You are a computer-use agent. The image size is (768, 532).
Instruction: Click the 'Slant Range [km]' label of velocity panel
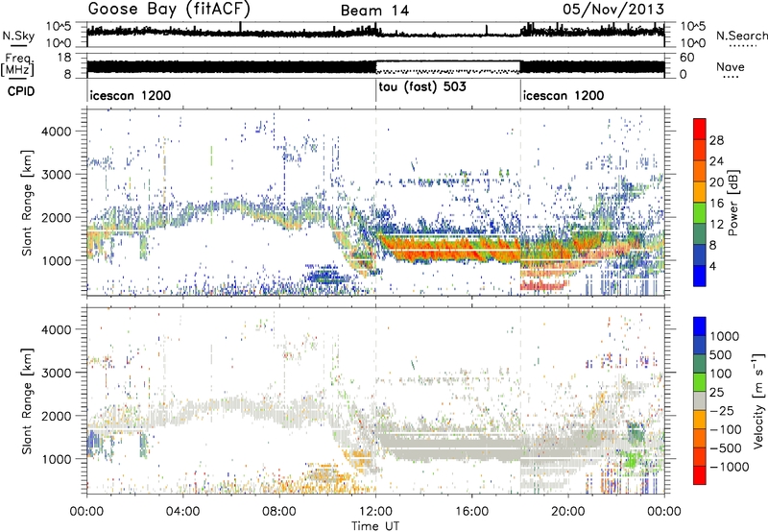click(x=27, y=400)
